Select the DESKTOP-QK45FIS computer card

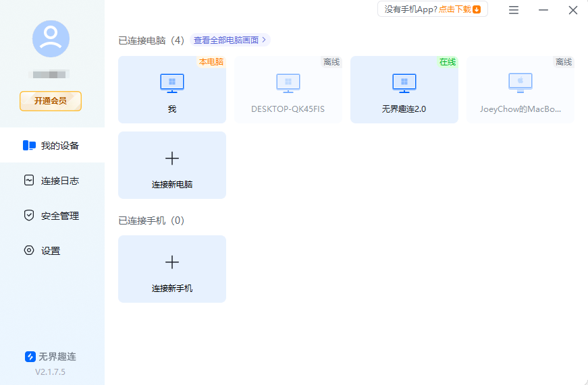pyautogui.click(x=288, y=90)
